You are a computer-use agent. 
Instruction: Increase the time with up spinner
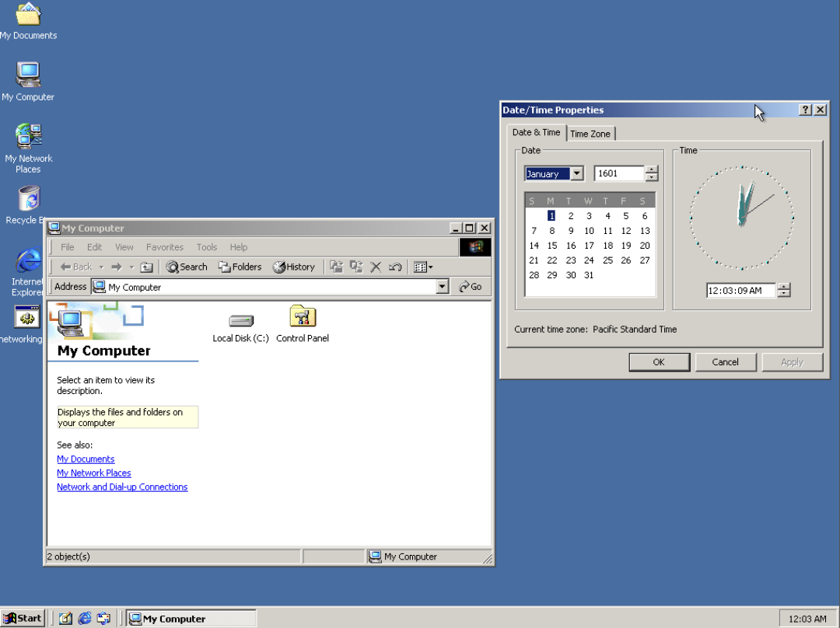(x=784, y=287)
